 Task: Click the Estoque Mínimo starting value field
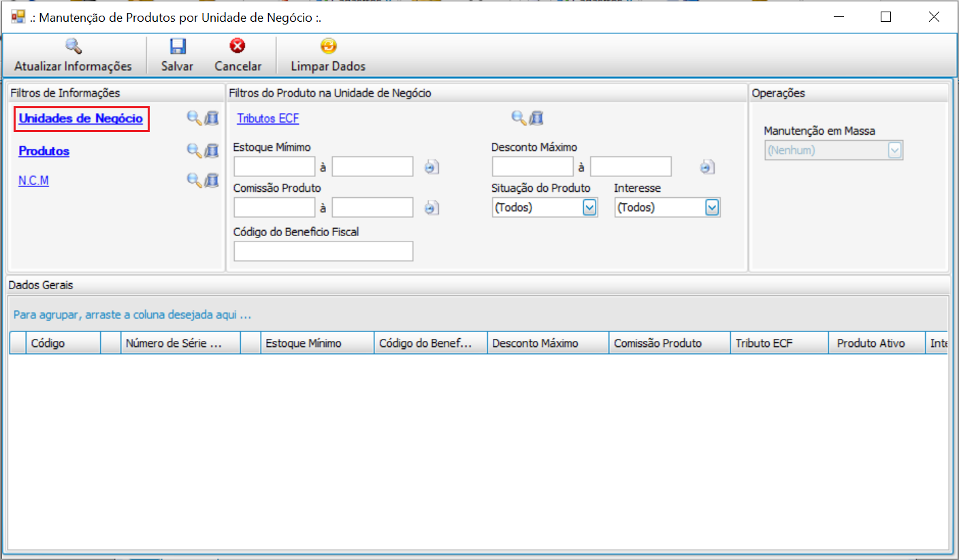[x=274, y=167]
